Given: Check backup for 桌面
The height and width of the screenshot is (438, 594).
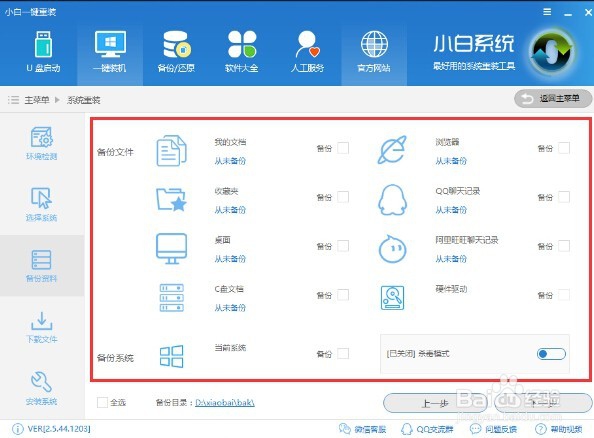Looking at the screenshot, I should coord(343,246).
